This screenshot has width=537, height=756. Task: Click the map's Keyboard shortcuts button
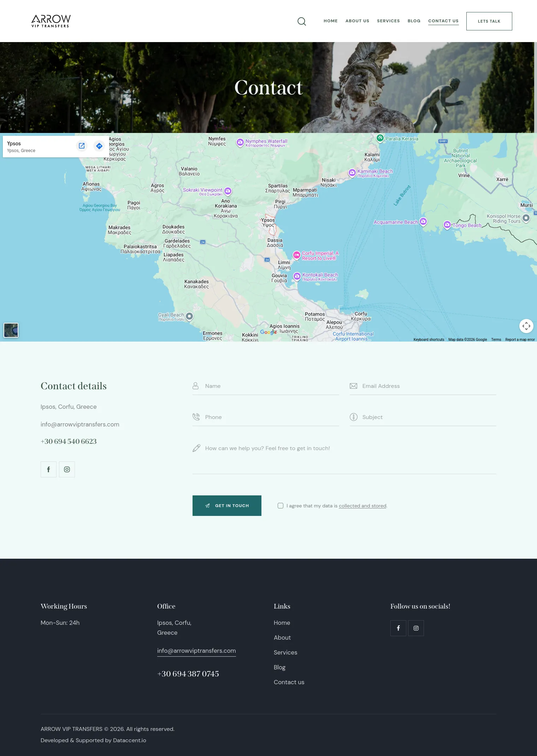pos(429,339)
